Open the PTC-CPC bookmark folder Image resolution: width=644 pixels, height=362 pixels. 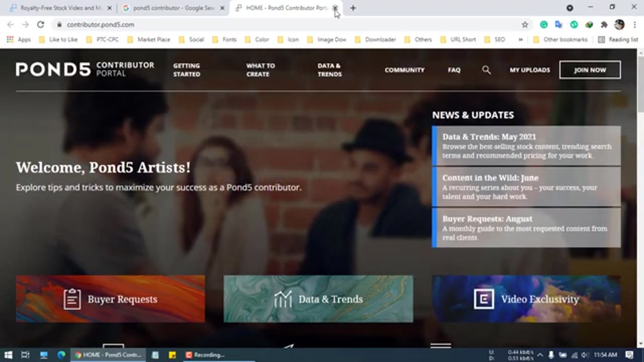103,39
